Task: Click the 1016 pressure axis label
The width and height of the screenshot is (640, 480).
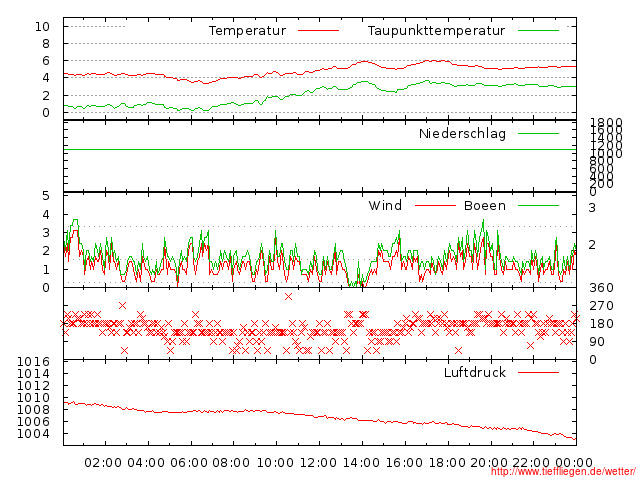Action: click(33, 362)
